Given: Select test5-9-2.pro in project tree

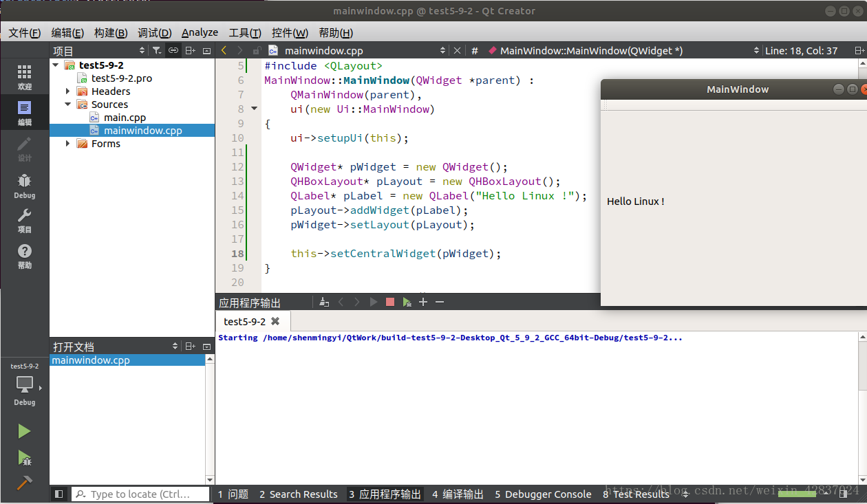Looking at the screenshot, I should click(121, 78).
